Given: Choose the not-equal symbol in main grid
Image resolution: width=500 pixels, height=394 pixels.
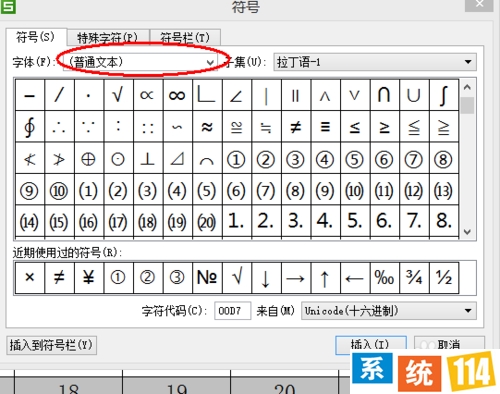Looking at the screenshot, I should pos(296,127).
